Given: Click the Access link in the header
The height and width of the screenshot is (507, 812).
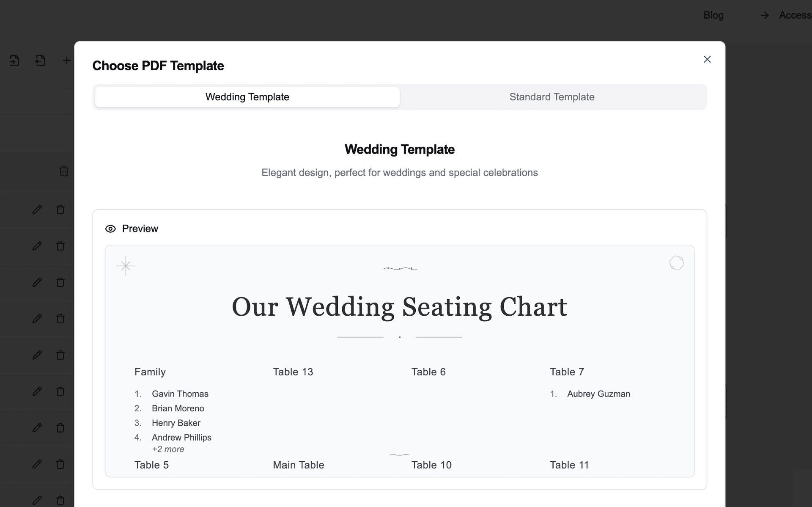Looking at the screenshot, I should pos(796,15).
